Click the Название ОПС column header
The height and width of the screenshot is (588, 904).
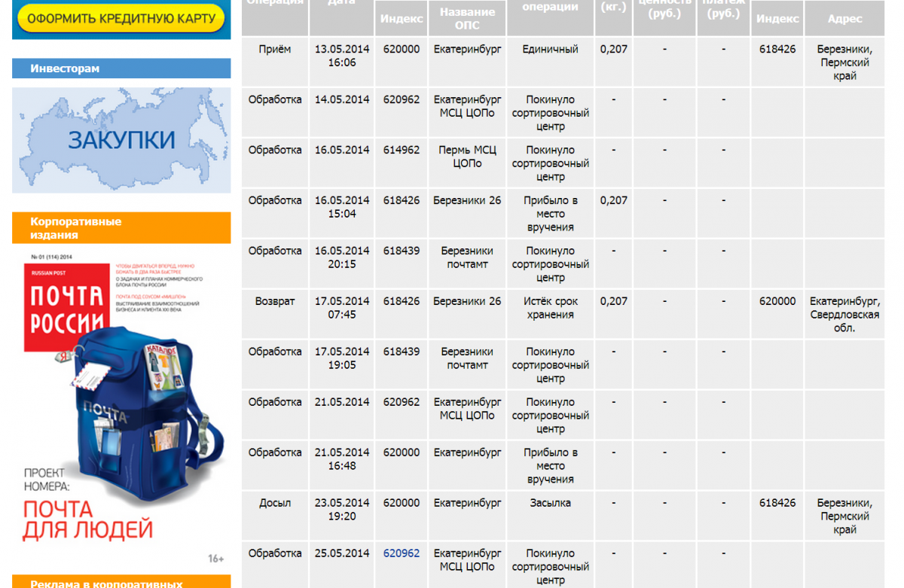point(467,18)
